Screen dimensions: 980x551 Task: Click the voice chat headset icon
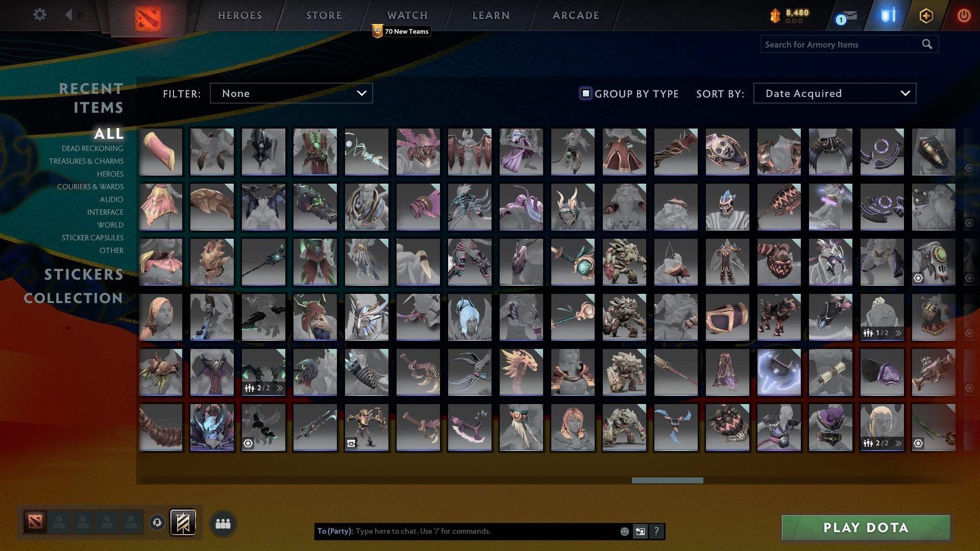156,523
